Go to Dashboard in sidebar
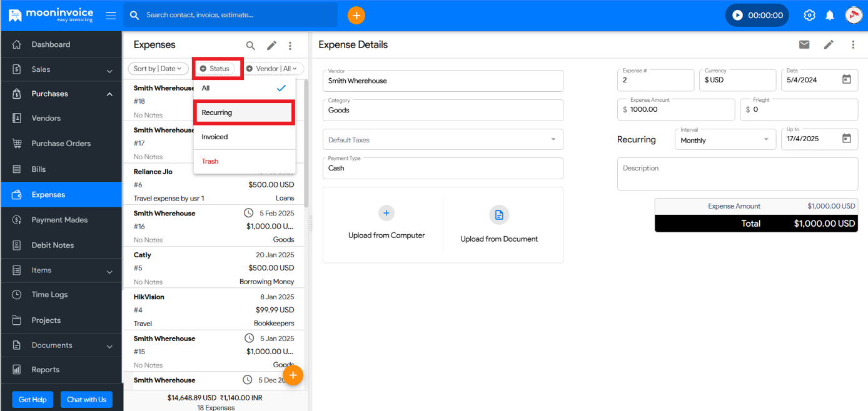 61,44
